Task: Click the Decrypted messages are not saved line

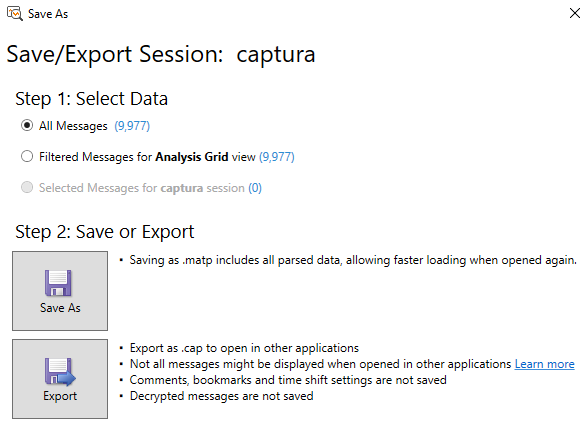Action: click(221, 396)
